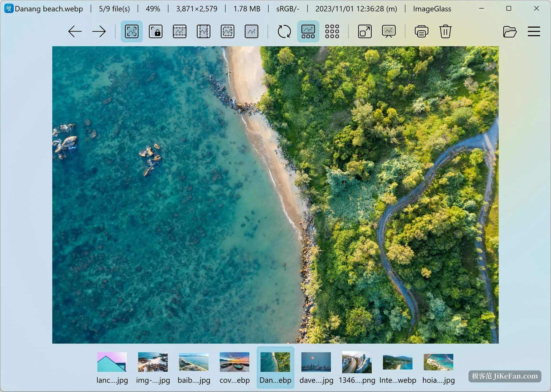Viewport: 551px width, 392px height.
Task: View the previous image with left arrow
Action: point(75,32)
